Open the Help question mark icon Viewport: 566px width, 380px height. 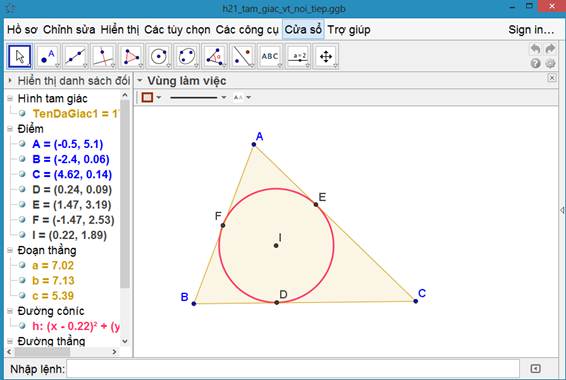pos(535,64)
